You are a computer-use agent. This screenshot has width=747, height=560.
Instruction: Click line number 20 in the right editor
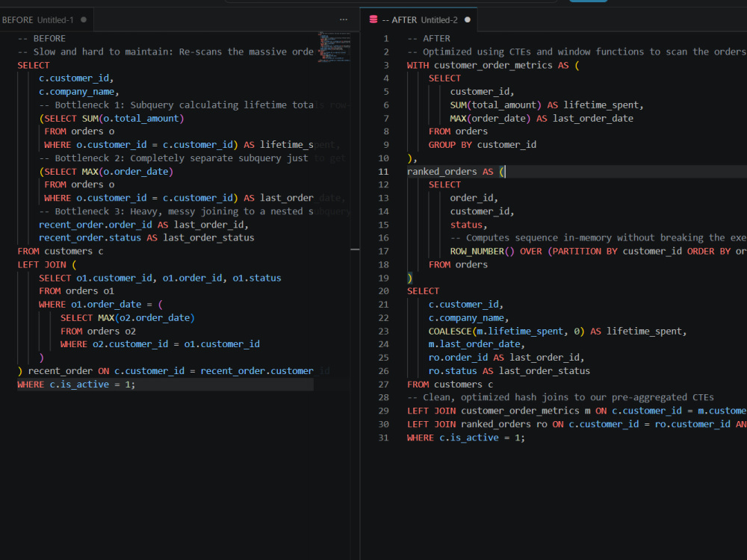coord(383,291)
